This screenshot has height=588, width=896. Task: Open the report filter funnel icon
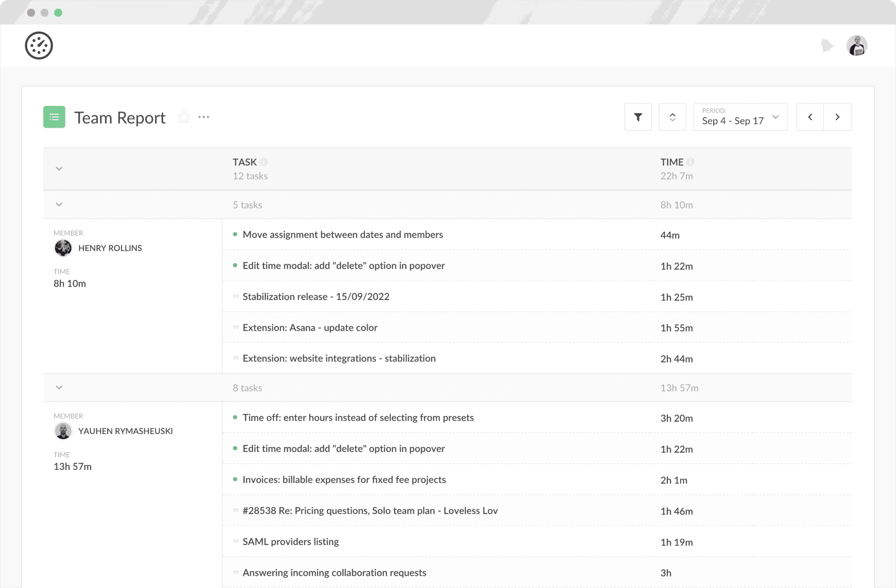point(638,117)
